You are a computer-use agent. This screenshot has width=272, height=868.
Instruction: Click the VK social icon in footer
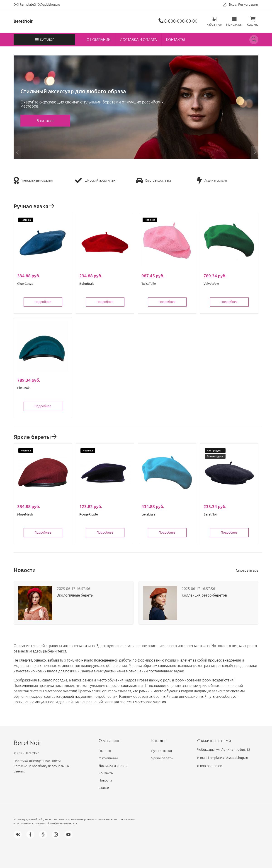pos(17,834)
